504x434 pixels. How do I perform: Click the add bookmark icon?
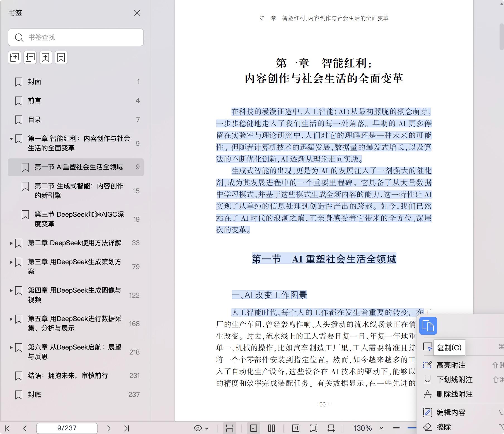coord(46,57)
